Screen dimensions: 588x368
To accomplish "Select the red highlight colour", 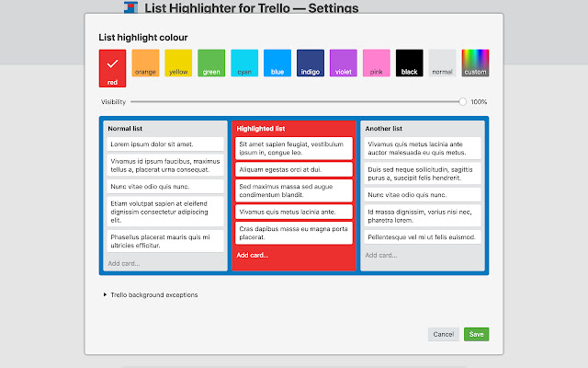I will point(112,68).
